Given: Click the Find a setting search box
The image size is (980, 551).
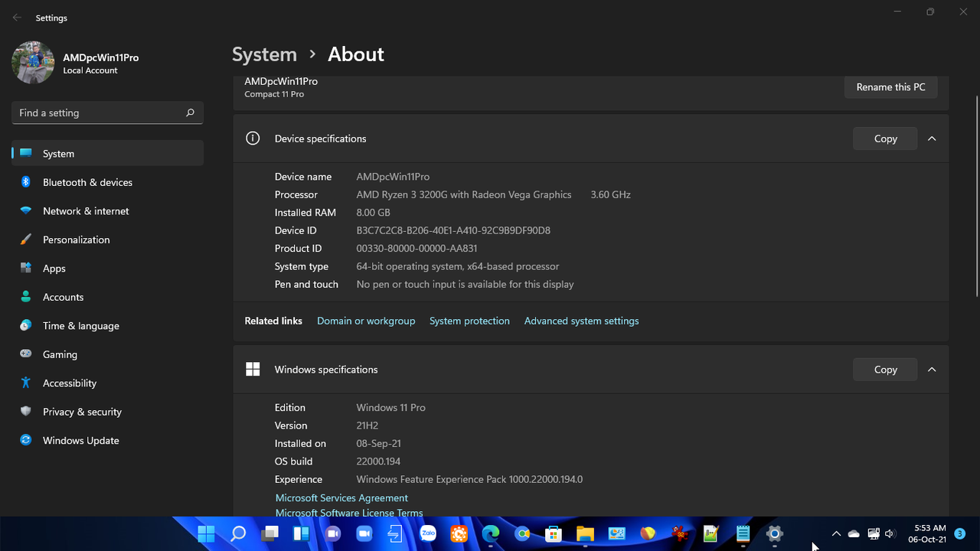Looking at the screenshot, I should tap(107, 112).
